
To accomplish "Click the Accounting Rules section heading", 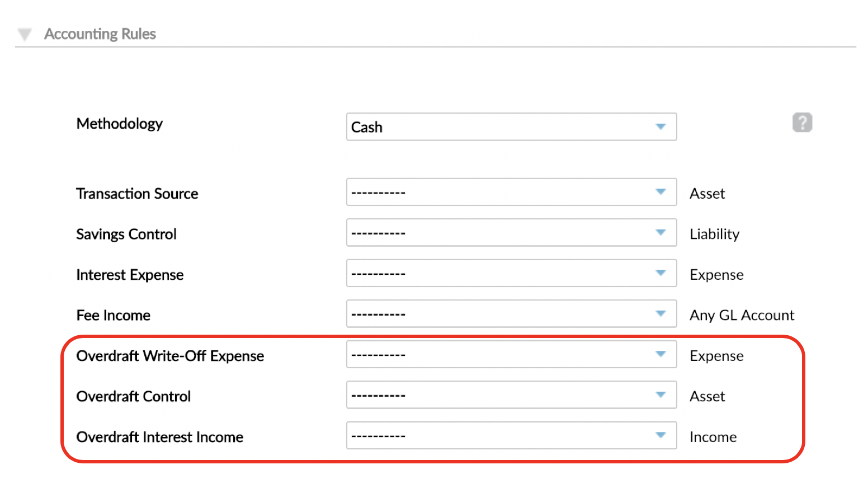I will click(100, 34).
